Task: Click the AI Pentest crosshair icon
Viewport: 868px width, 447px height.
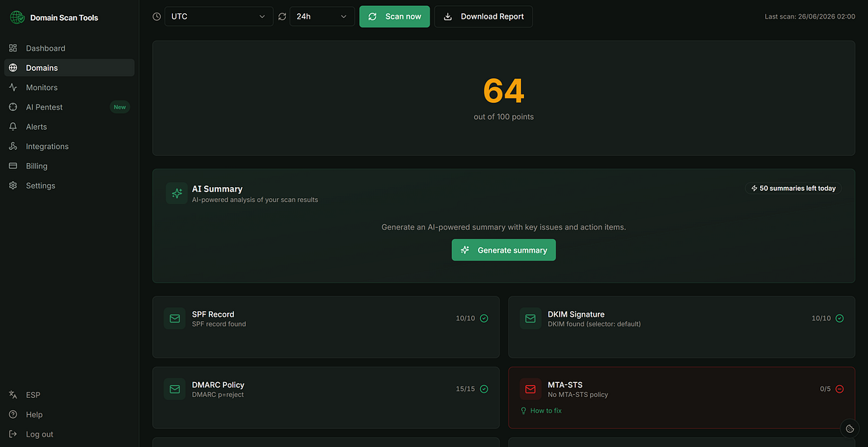Action: (13, 107)
